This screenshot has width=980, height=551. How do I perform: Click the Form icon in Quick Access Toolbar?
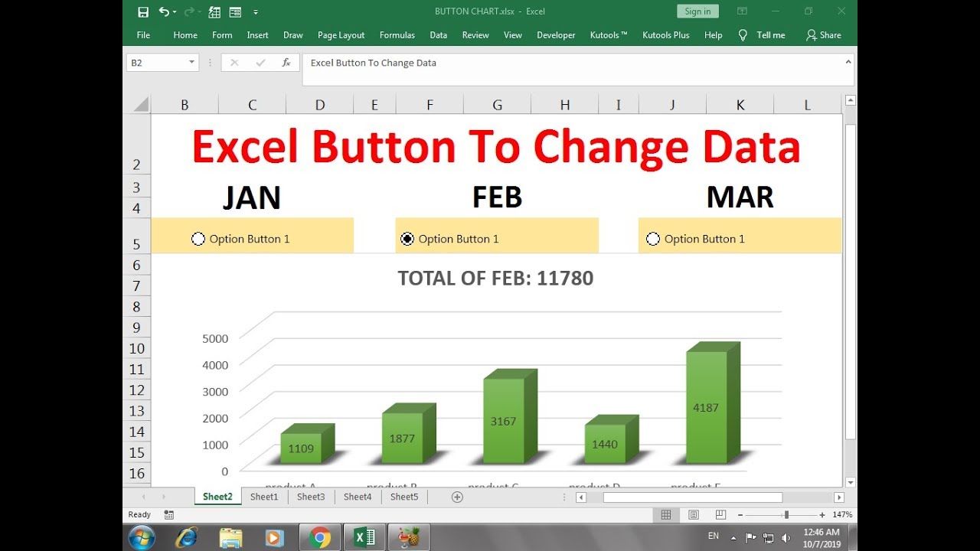235,11
